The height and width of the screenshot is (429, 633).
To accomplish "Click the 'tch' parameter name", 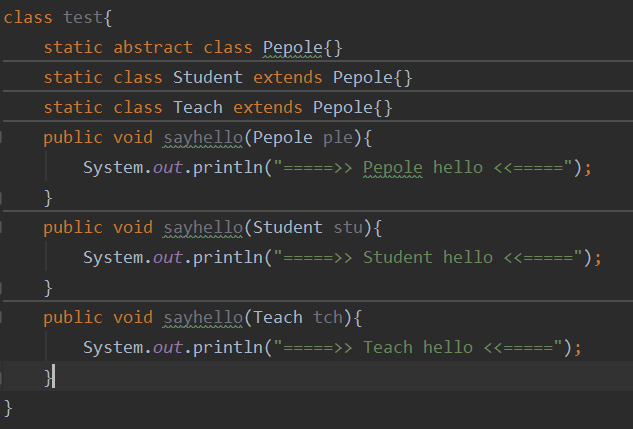I will tap(327, 317).
